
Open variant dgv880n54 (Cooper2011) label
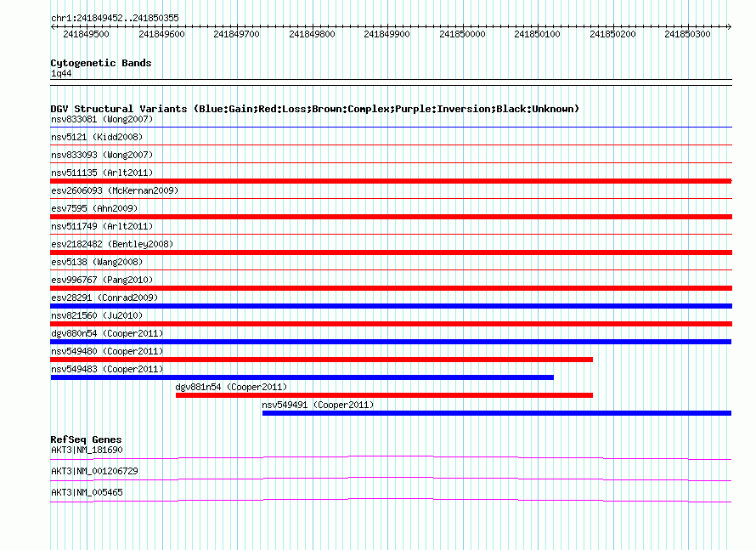point(107,333)
